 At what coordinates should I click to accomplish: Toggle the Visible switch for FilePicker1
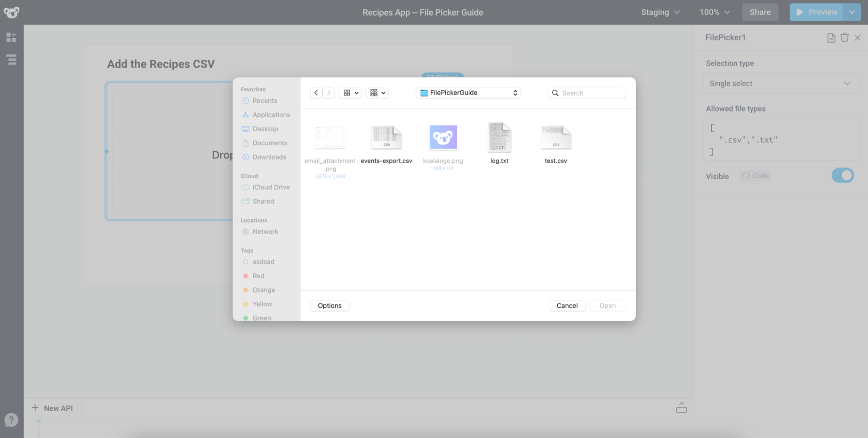tap(843, 175)
